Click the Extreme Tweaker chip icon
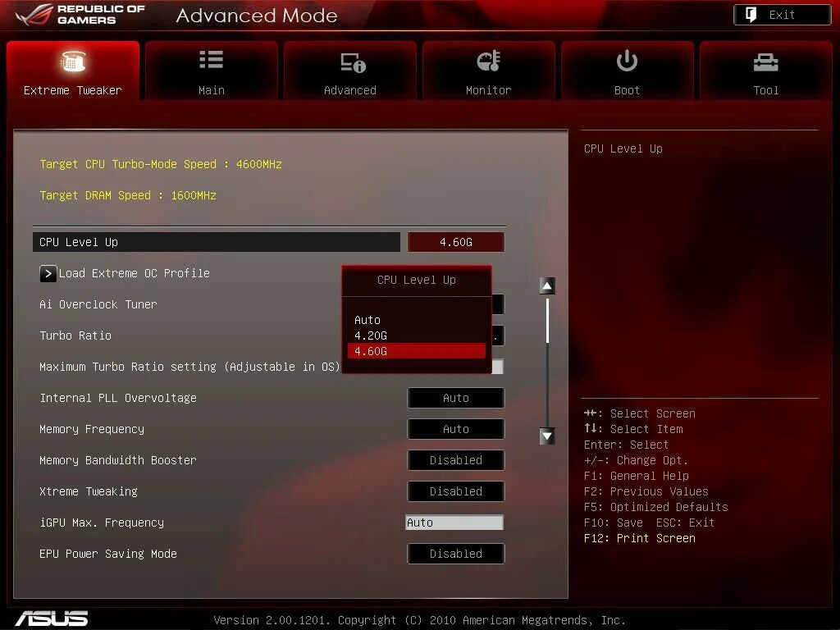This screenshot has height=630, width=840. (x=73, y=61)
